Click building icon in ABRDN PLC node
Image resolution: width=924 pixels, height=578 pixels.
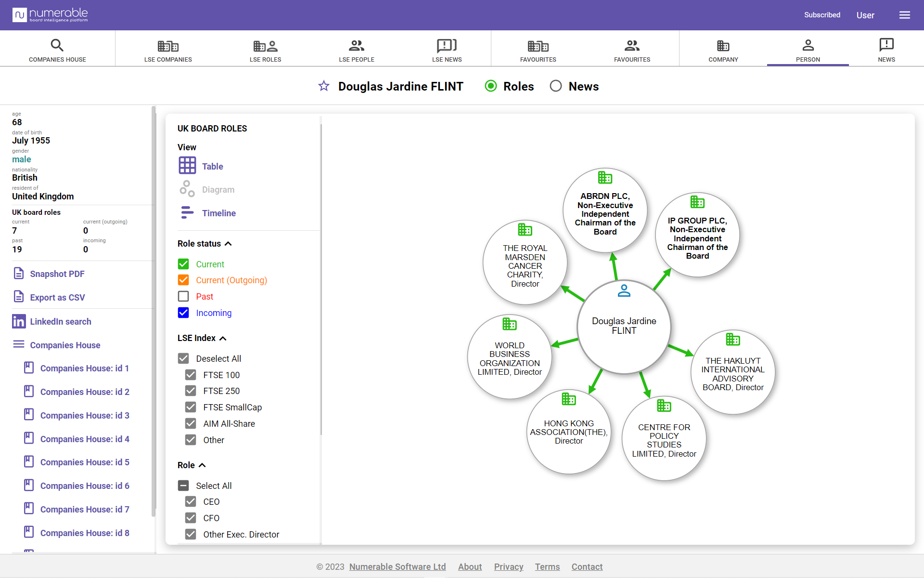[x=605, y=177]
